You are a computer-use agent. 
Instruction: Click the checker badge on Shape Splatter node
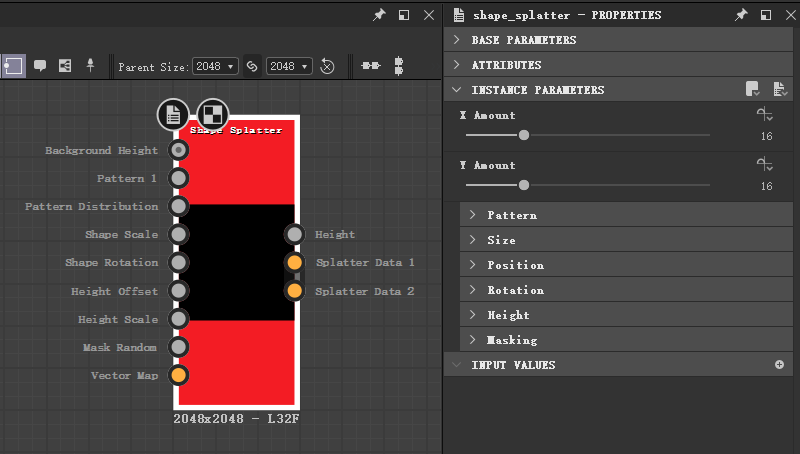pyautogui.click(x=212, y=114)
